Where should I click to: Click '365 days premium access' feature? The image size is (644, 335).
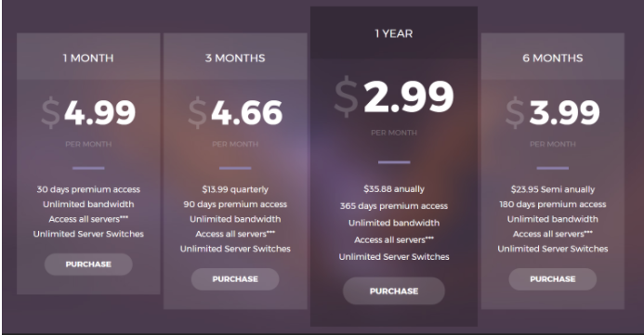pos(394,206)
